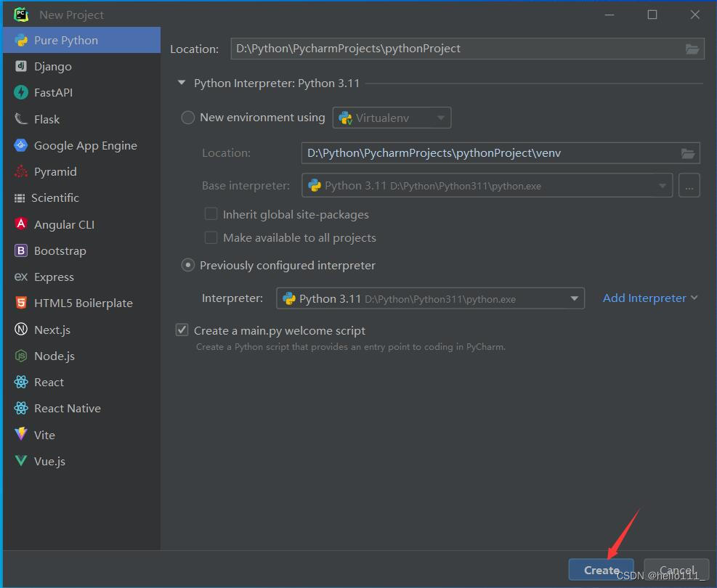Select Scientific project type
Screen dimensions: 717x588
click(82, 198)
